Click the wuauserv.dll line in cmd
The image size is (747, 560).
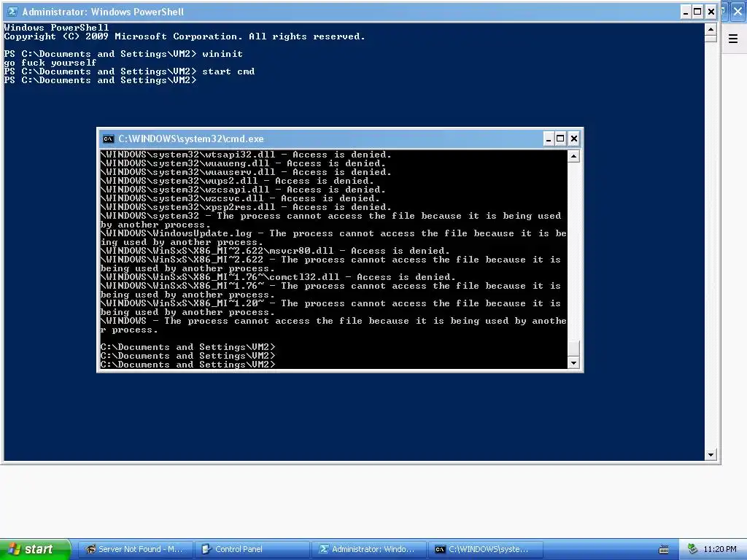coord(246,172)
